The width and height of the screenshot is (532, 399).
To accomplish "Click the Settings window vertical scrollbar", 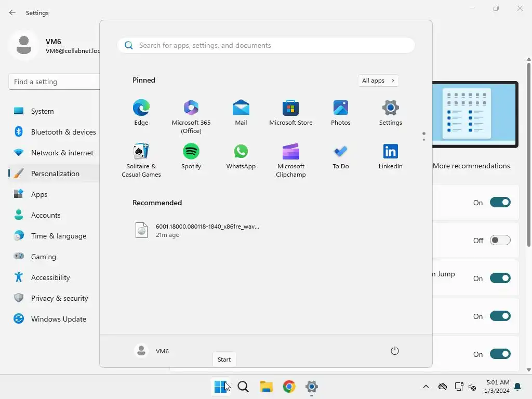I will (x=528, y=154).
